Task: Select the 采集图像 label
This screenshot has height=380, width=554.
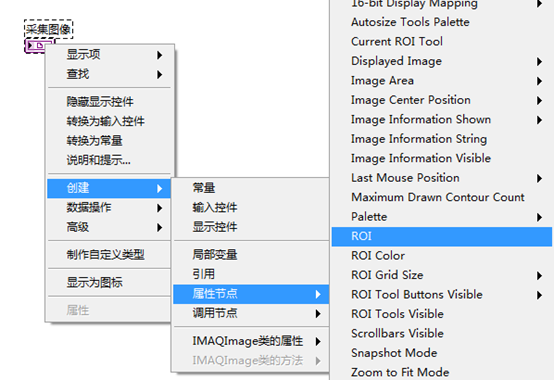Action: pos(48,29)
